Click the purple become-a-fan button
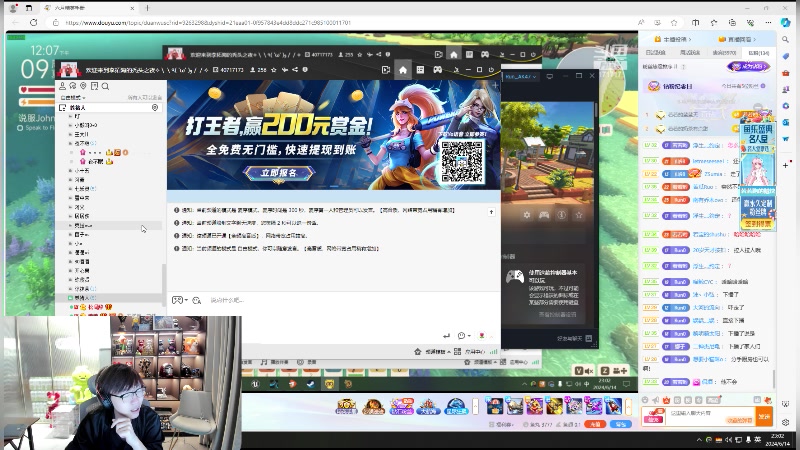800x450 pixels. pos(748,66)
